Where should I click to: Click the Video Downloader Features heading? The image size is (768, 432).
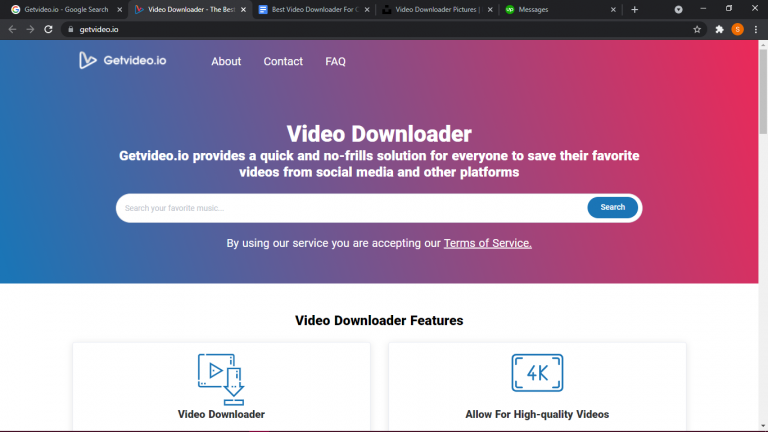pyautogui.click(x=379, y=320)
